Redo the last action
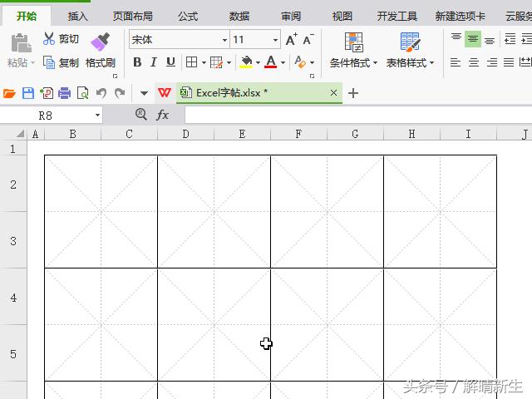 (x=120, y=93)
